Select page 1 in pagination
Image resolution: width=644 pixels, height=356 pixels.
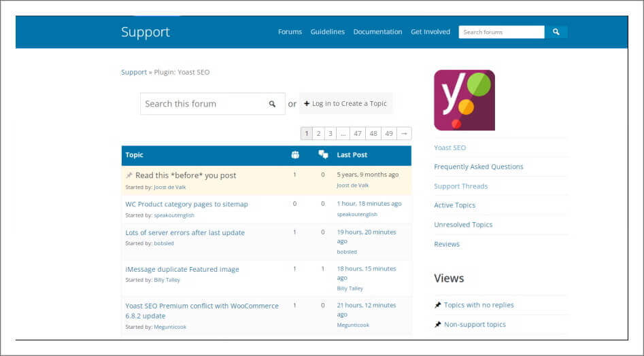[307, 133]
